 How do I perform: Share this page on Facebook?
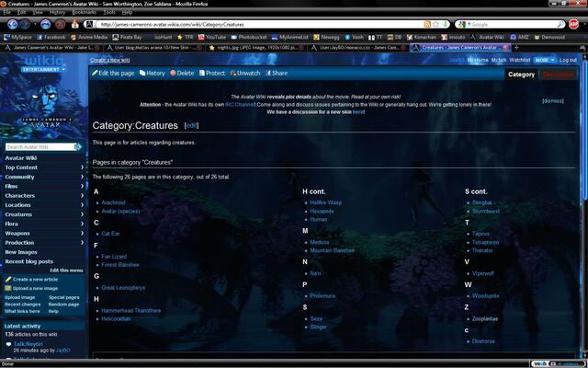[x=277, y=74]
